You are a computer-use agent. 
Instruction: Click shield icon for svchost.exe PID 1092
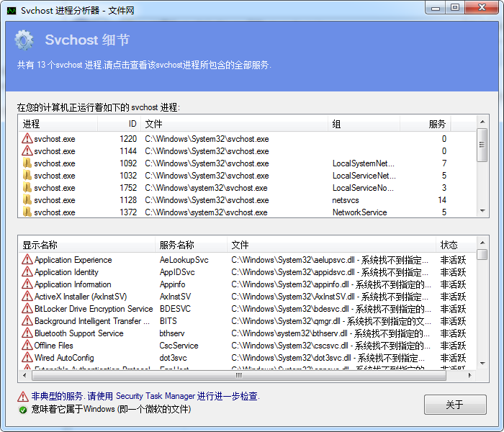pyautogui.click(x=27, y=163)
